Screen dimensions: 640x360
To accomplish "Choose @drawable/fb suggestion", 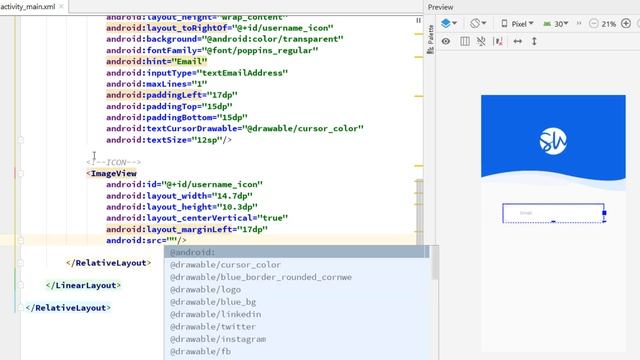I will (296, 351).
